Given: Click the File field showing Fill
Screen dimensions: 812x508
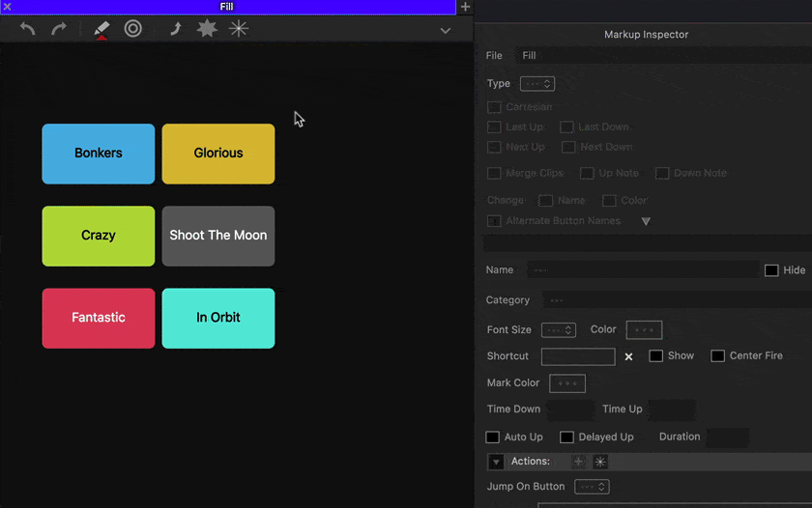Looking at the screenshot, I should point(663,55).
